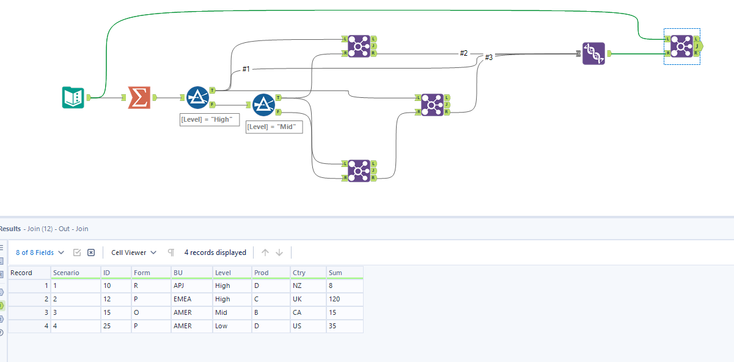Click the Level column header
The height and width of the screenshot is (362, 734).
pos(231,273)
